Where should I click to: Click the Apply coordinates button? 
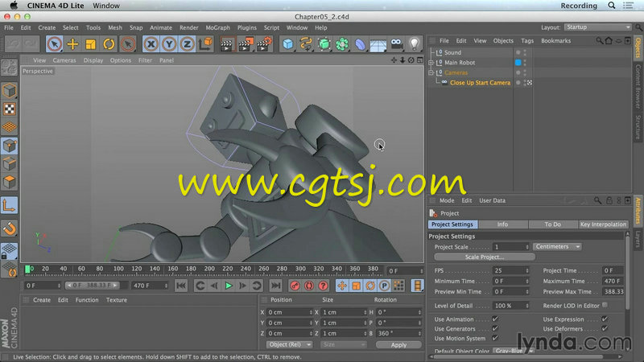point(398,345)
